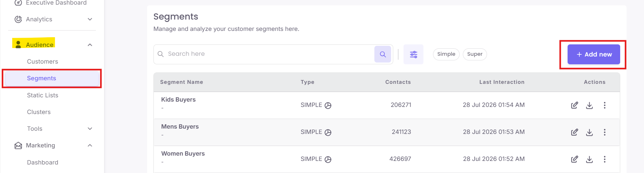Viewport: 644px width, 173px height.
Task: Toggle the Super segment type filter
Action: [x=475, y=54]
